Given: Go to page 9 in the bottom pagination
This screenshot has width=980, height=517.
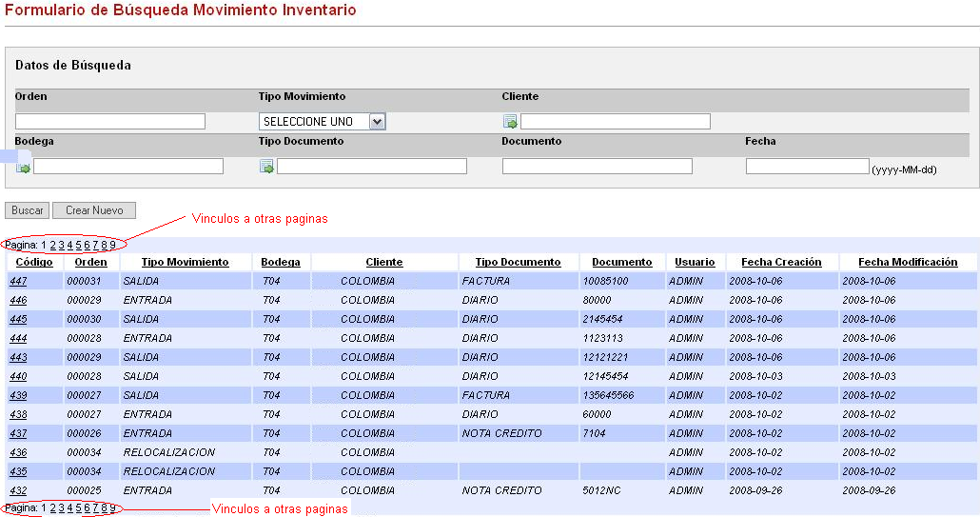Looking at the screenshot, I should (x=112, y=508).
